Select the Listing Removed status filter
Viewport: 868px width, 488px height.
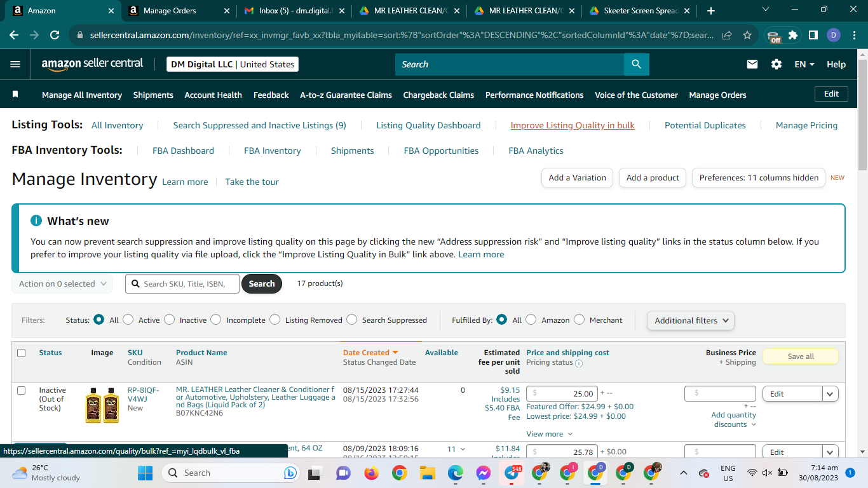(275, 320)
